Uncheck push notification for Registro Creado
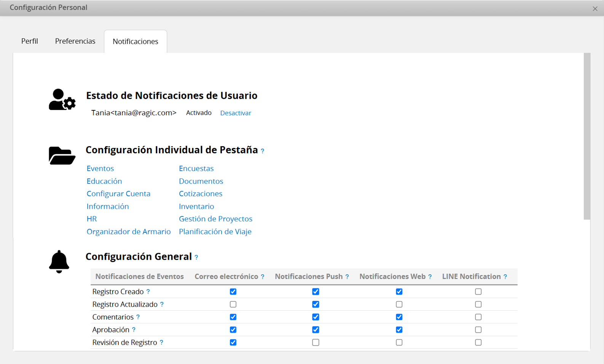This screenshot has height=364, width=604. [316, 292]
